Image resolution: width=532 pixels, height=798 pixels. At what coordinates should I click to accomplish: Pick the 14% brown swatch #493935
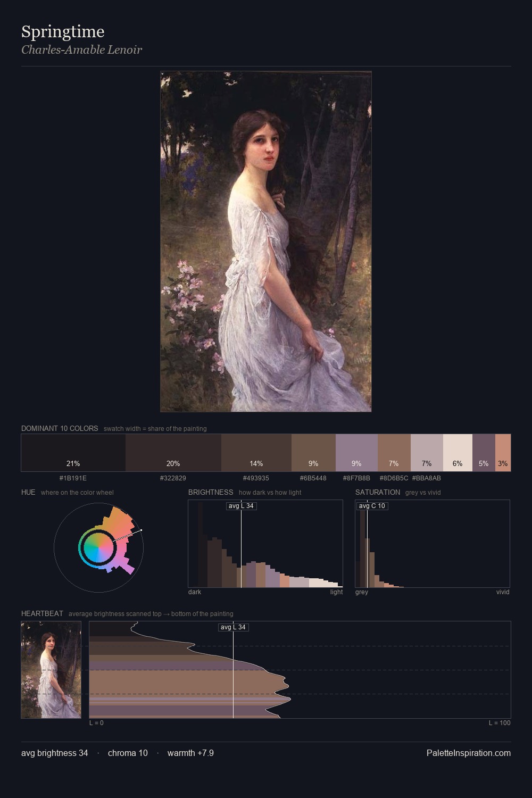click(x=256, y=453)
